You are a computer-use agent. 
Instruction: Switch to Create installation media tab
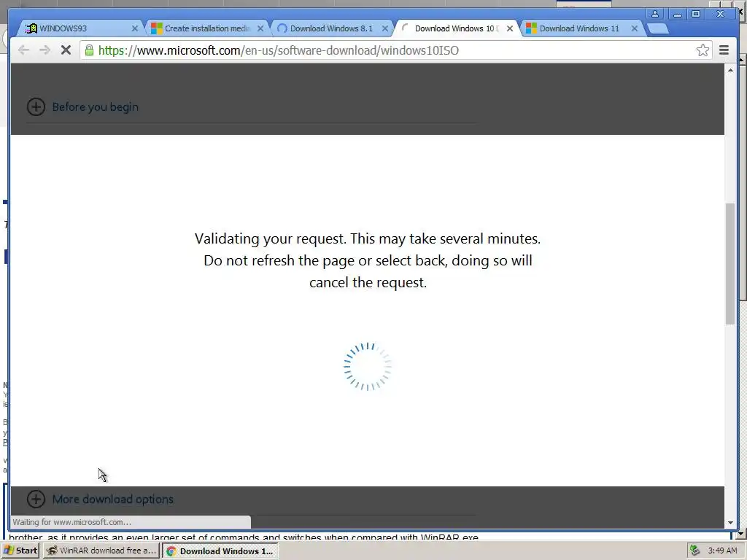point(205,28)
